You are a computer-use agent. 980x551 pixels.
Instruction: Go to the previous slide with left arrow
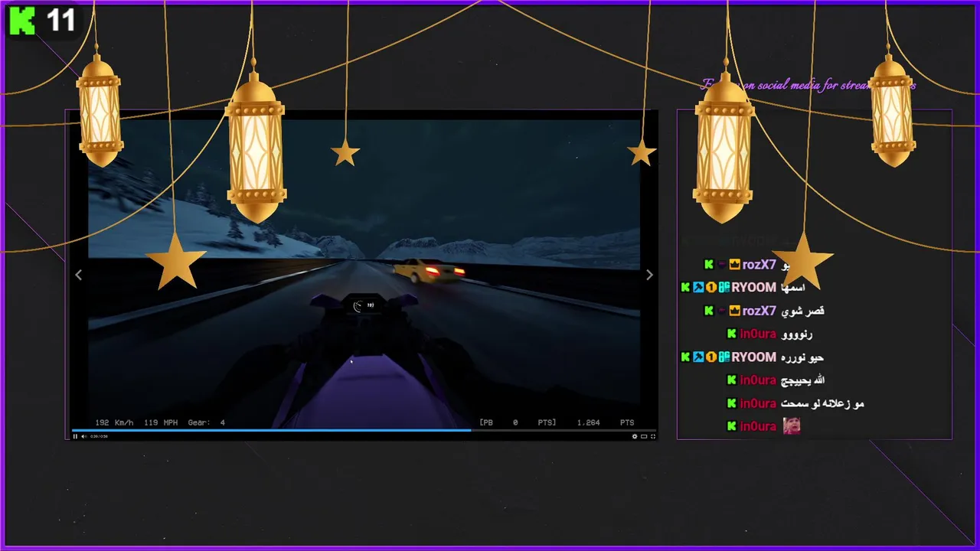coord(78,275)
